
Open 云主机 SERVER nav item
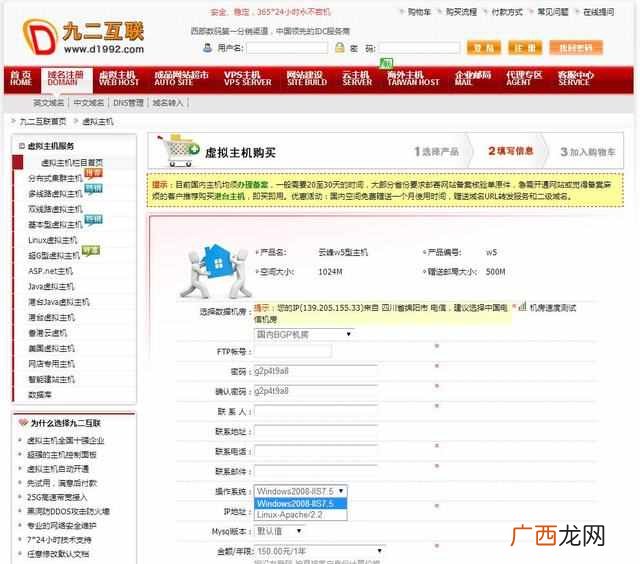pos(357,78)
